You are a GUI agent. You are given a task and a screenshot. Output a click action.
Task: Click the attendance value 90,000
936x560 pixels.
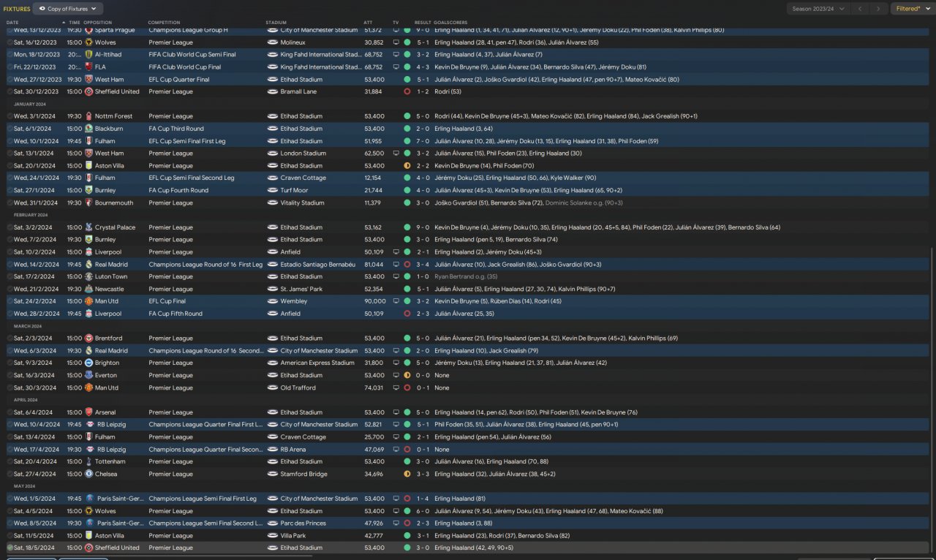point(374,301)
